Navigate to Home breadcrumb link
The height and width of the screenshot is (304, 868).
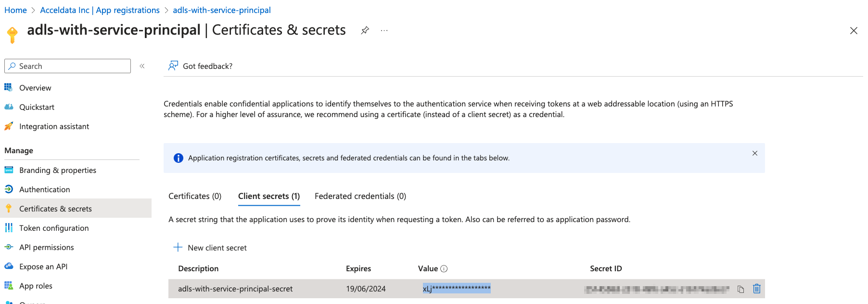tap(15, 10)
